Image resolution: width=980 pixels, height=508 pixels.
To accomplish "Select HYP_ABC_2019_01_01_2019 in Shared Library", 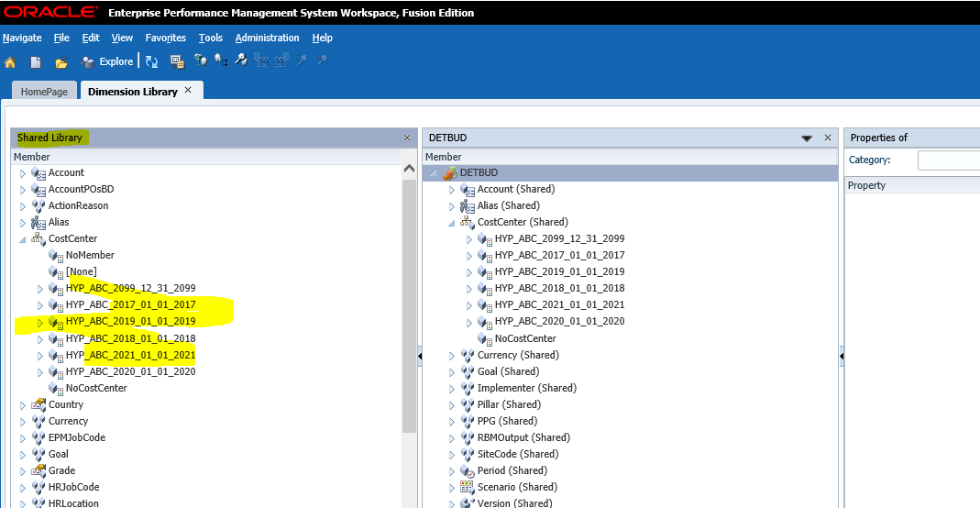I will [130, 321].
